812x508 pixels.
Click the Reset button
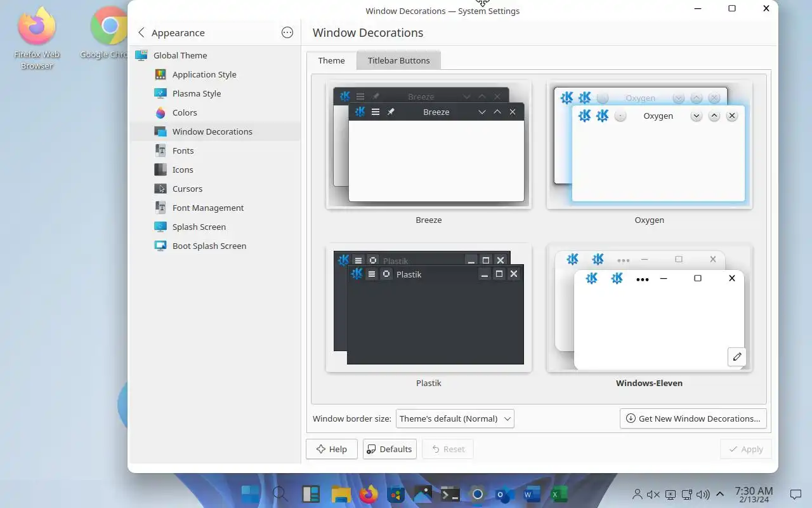coord(448,449)
